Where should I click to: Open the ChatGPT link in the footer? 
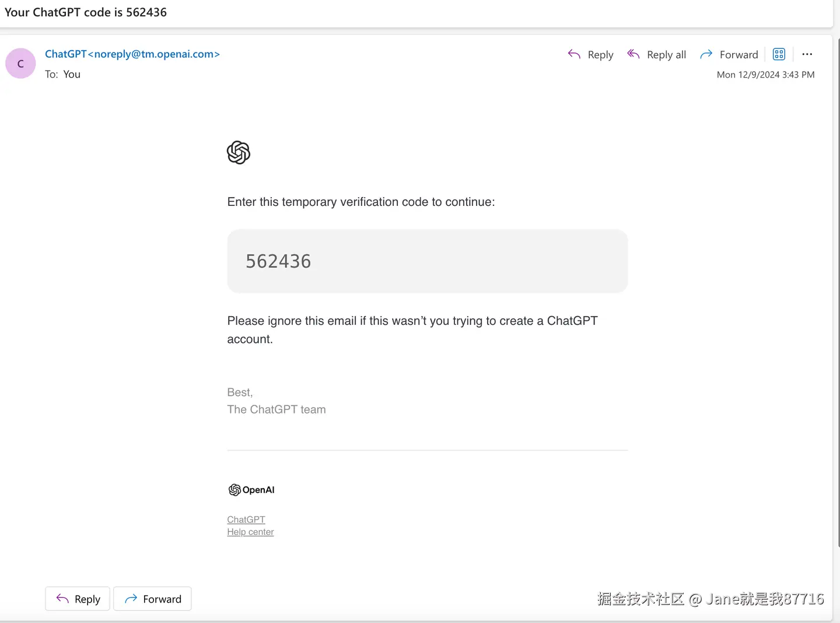click(246, 519)
